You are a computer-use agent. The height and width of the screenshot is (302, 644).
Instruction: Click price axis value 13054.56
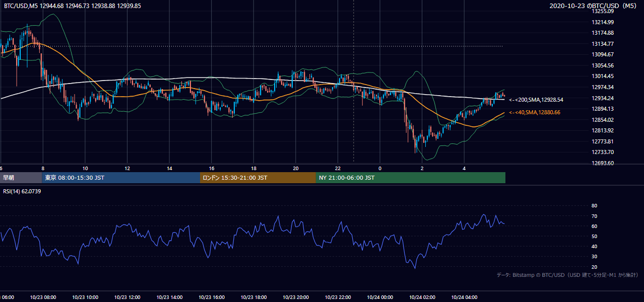[x=603, y=65]
